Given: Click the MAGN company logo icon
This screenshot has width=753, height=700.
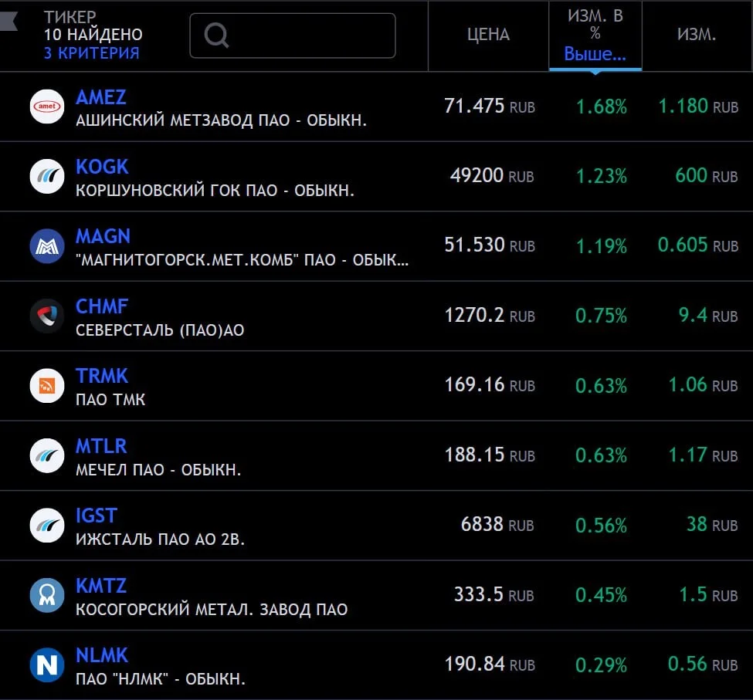Looking at the screenshot, I should (47, 246).
